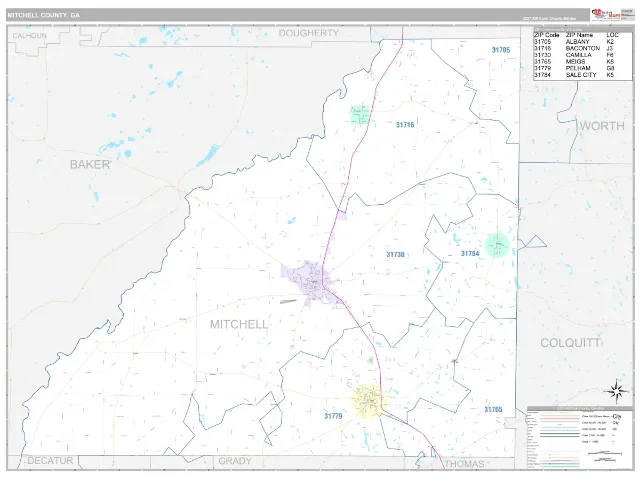Image resolution: width=640 pixels, height=480 pixels.
Task: Click the COLQUITT county label
Action: click(570, 343)
